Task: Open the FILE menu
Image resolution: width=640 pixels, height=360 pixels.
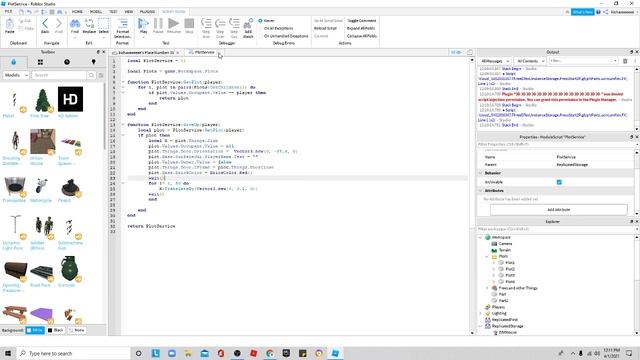Action: pos(8,11)
